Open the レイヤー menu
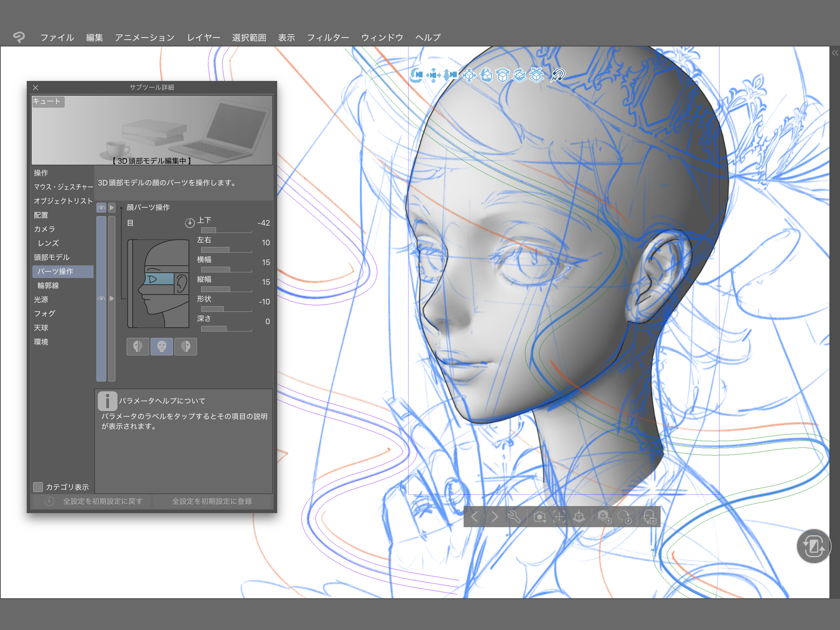The width and height of the screenshot is (840, 630). [204, 38]
